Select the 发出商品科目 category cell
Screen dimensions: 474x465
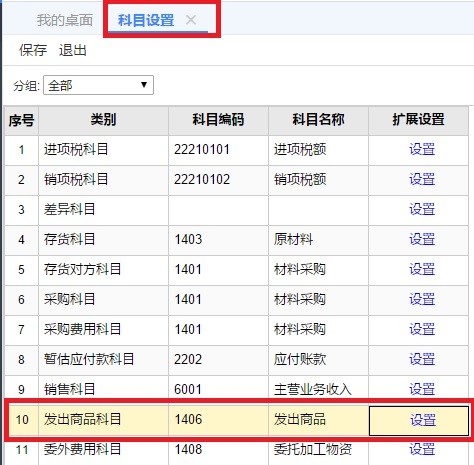[103, 419]
